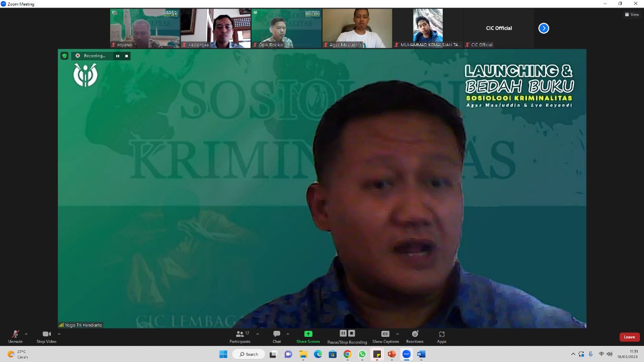Viewport: 644px width, 362px height.
Task: Pause recording via top-left indicator
Action: point(118,56)
